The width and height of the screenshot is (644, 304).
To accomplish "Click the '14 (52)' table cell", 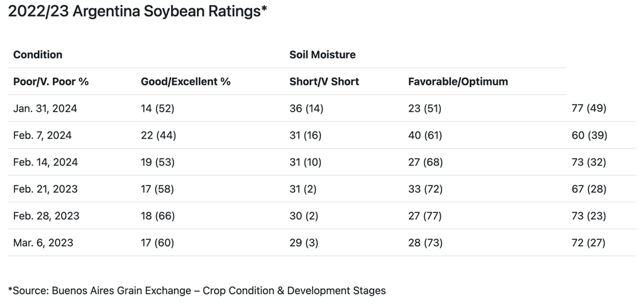I will coord(157,109).
